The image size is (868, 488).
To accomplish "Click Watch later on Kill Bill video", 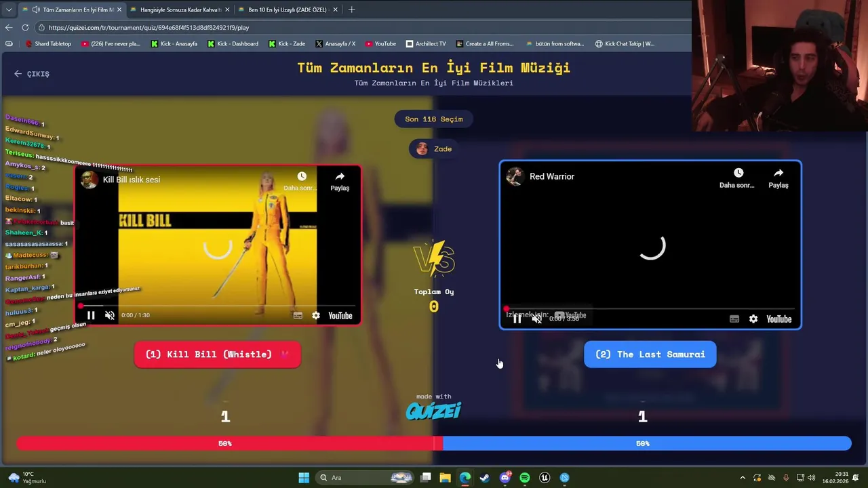I will coord(301,181).
